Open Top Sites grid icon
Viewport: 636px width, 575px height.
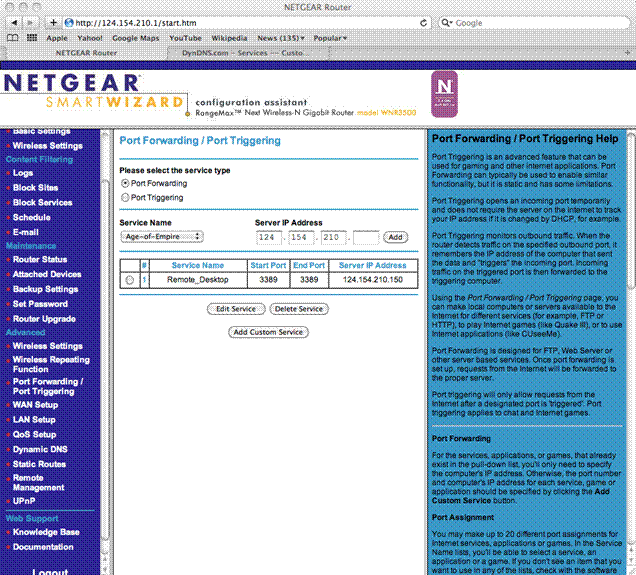(x=32, y=38)
